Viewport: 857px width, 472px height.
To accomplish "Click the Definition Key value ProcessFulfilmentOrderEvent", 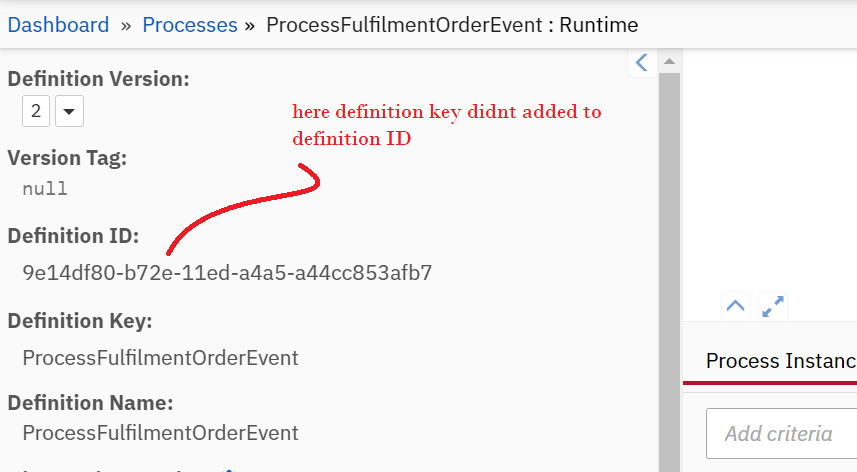I will coord(160,358).
